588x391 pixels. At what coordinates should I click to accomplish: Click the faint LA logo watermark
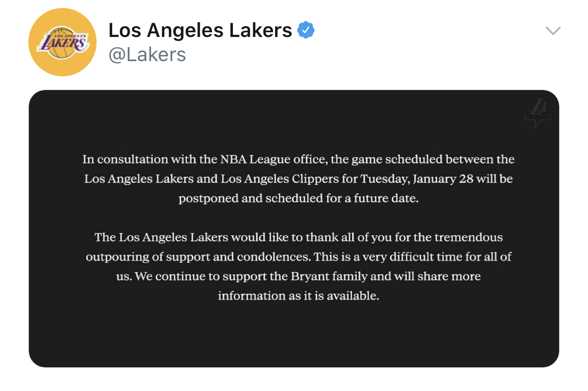[x=537, y=112]
